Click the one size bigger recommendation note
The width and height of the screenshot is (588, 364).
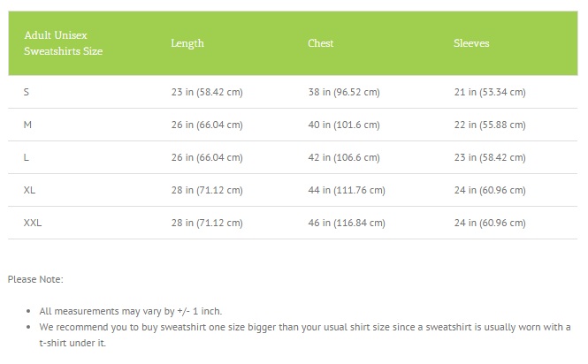(301, 327)
